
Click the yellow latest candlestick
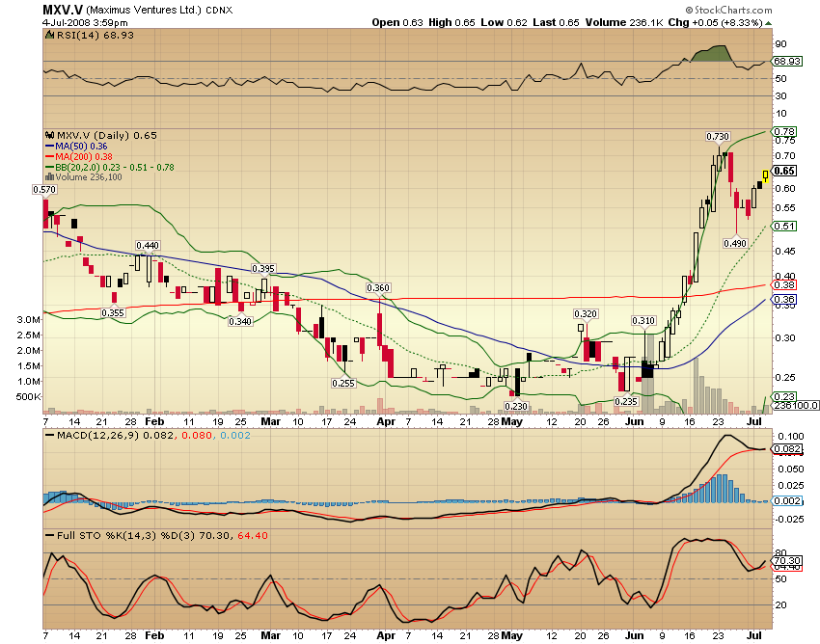point(765,174)
